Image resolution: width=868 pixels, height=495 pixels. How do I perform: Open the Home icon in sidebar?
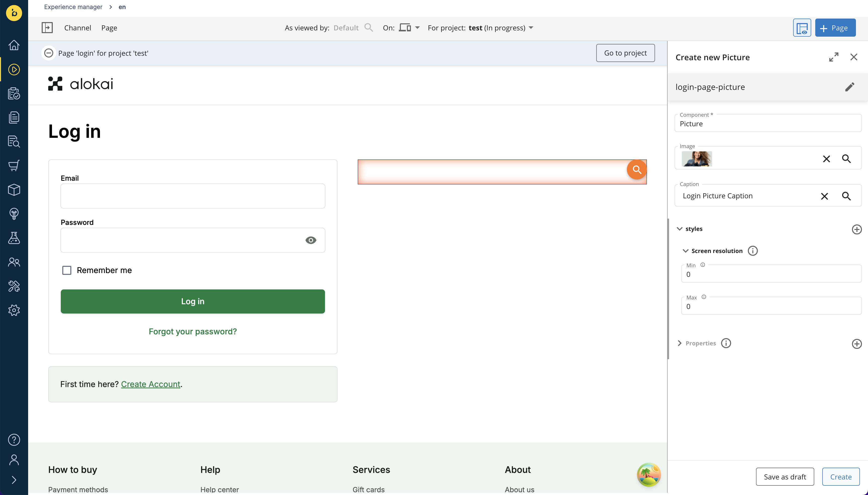coord(14,45)
